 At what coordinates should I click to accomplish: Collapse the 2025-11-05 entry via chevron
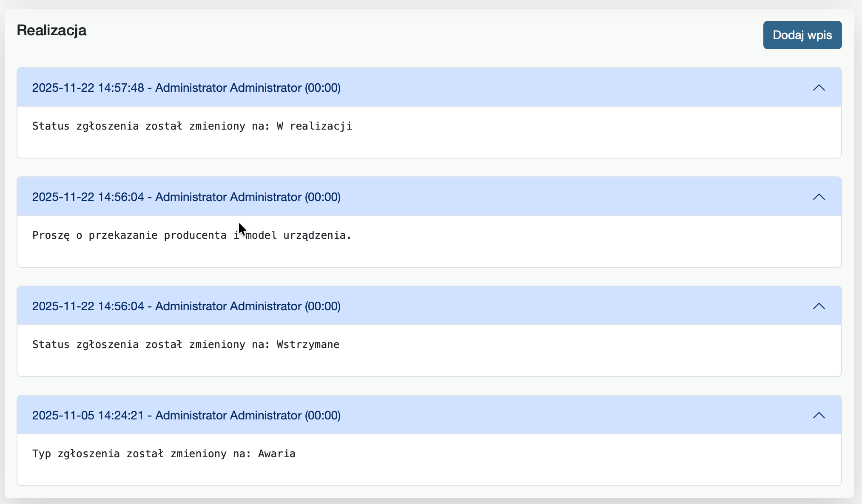tap(819, 416)
